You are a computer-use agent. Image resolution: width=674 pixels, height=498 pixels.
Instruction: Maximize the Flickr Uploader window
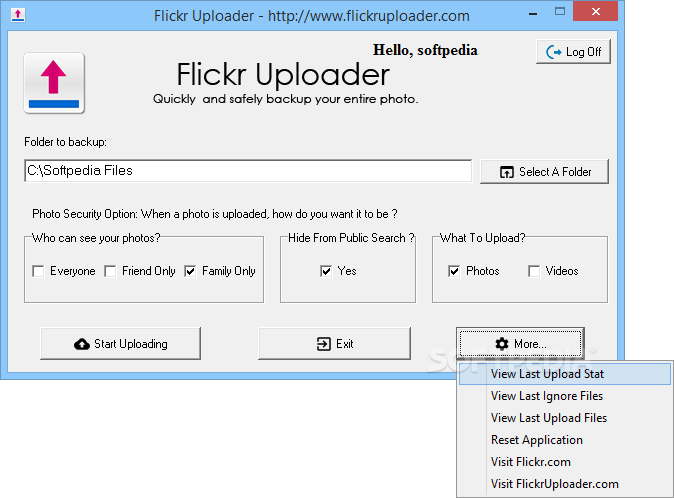560,12
